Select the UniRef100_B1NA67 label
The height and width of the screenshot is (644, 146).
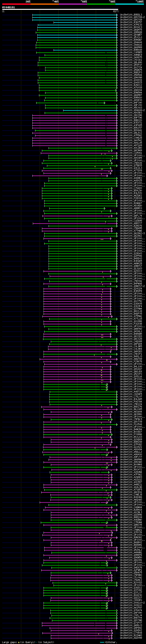(131, 203)
